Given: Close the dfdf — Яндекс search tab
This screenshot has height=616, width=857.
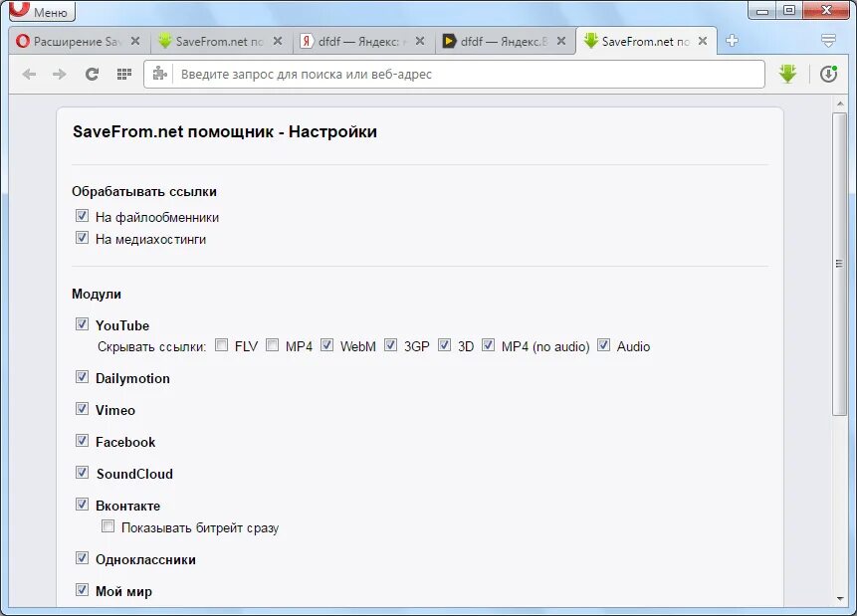Looking at the screenshot, I should [x=420, y=41].
